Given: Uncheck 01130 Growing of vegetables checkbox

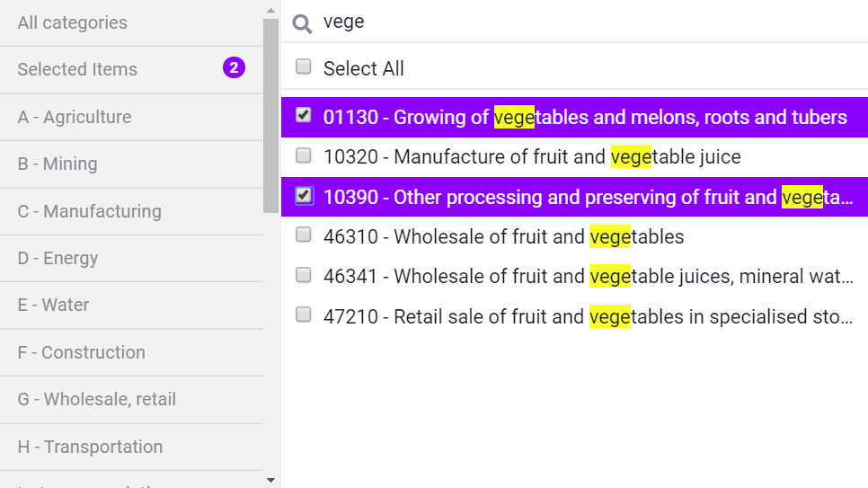Looking at the screenshot, I should pos(304,115).
